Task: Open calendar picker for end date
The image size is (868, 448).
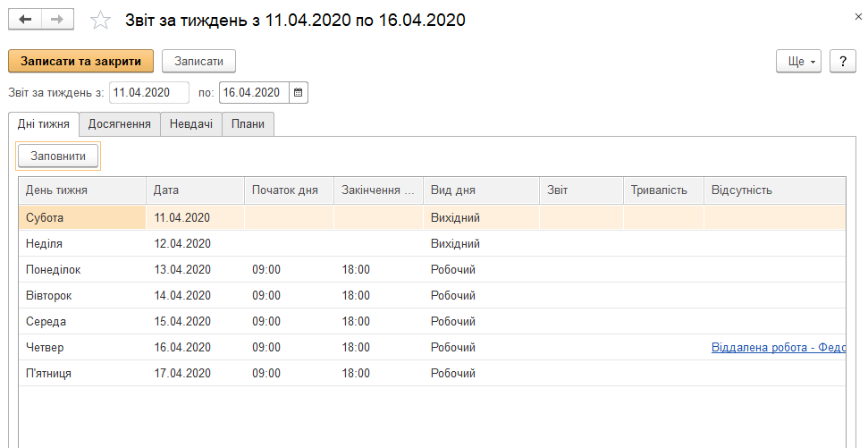Action: 299,92
